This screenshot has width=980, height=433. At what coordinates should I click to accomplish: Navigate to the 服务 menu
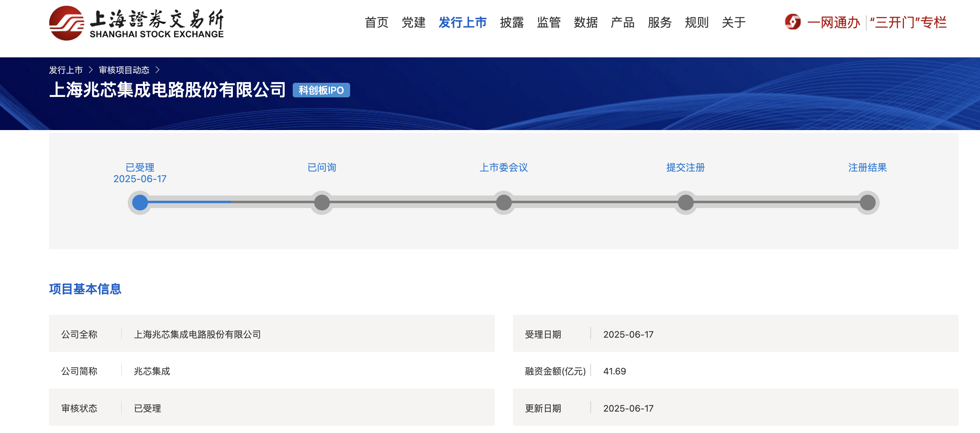(x=660, y=23)
